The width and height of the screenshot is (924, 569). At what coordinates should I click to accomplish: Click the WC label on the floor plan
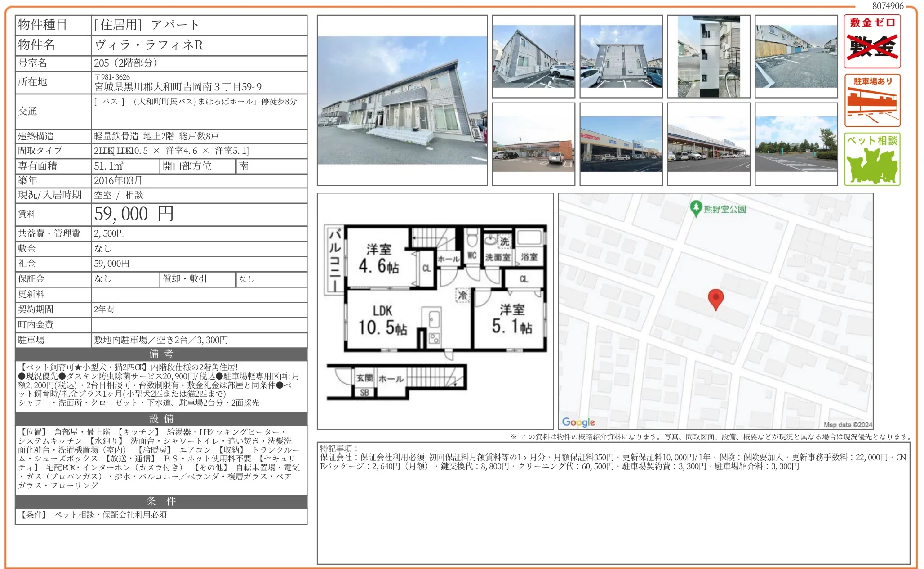471,255
